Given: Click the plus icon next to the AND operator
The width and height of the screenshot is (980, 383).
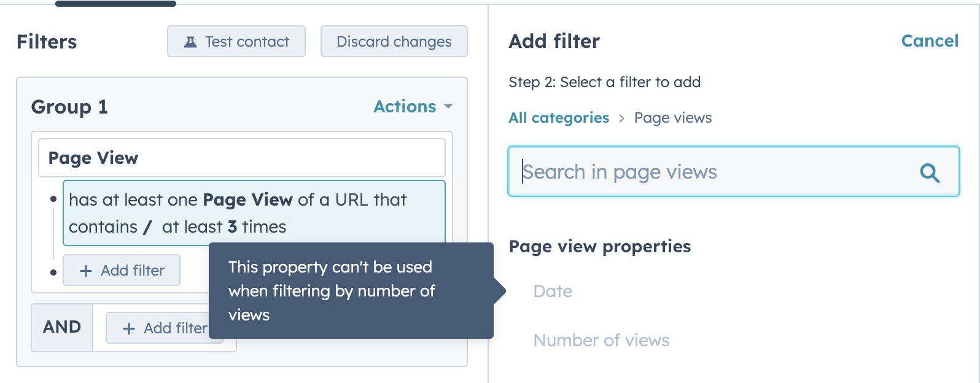Looking at the screenshot, I should point(129,328).
